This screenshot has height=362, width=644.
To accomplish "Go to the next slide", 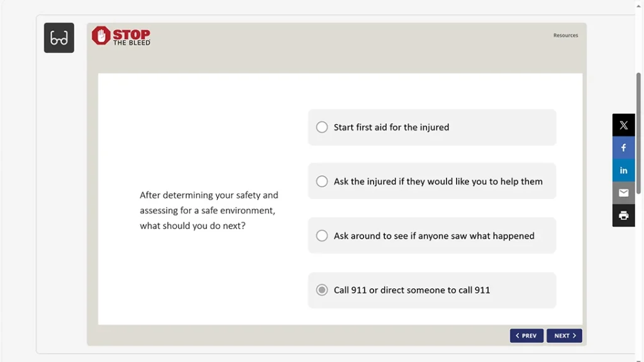I will tap(564, 336).
